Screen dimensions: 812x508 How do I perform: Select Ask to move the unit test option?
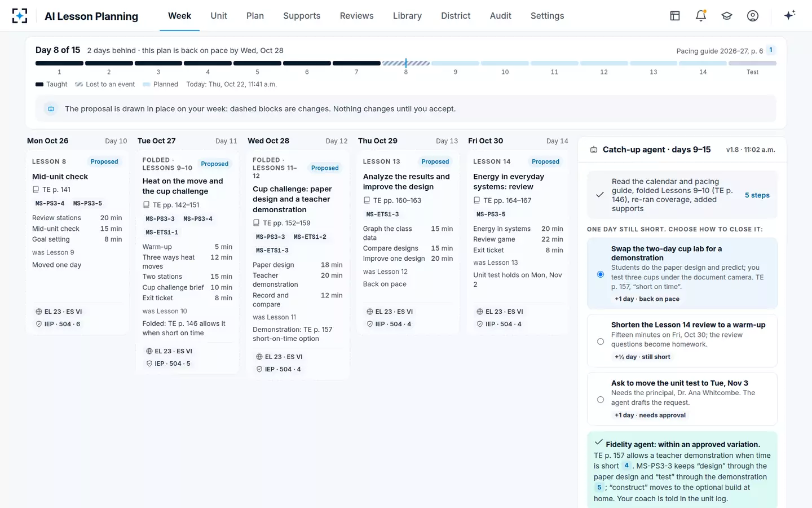(601, 400)
